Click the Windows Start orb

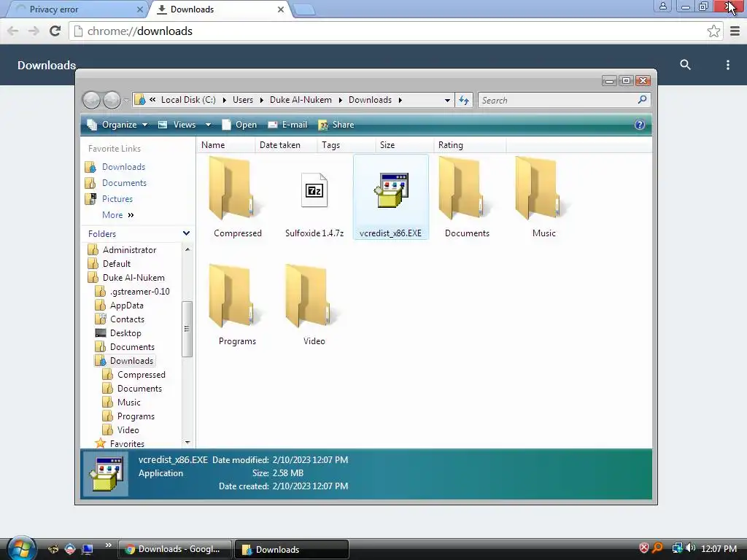click(x=20, y=548)
